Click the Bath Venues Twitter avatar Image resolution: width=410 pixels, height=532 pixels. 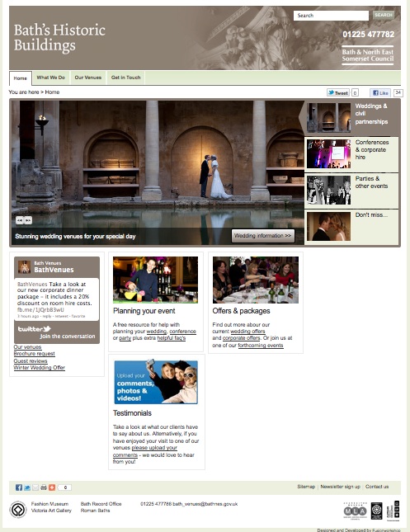pos(24,266)
